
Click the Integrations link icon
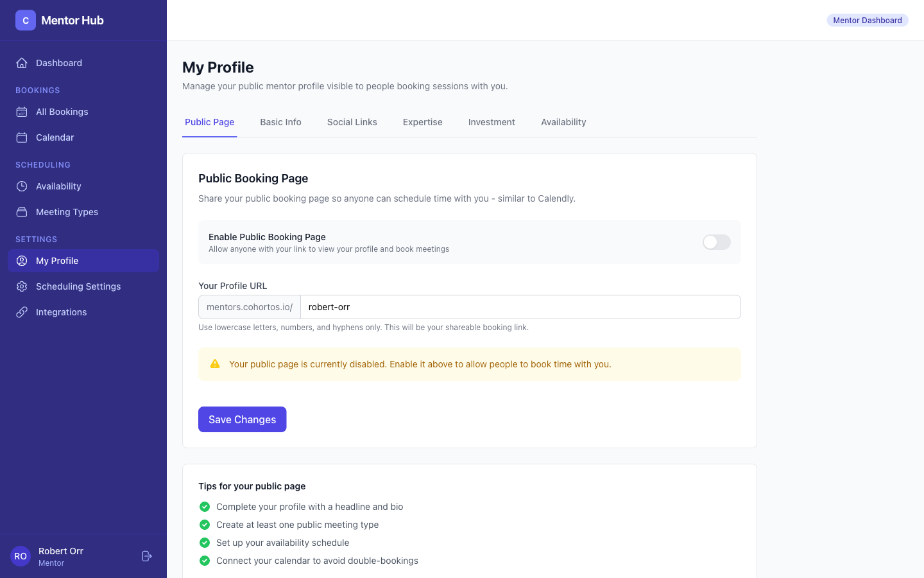(22, 312)
